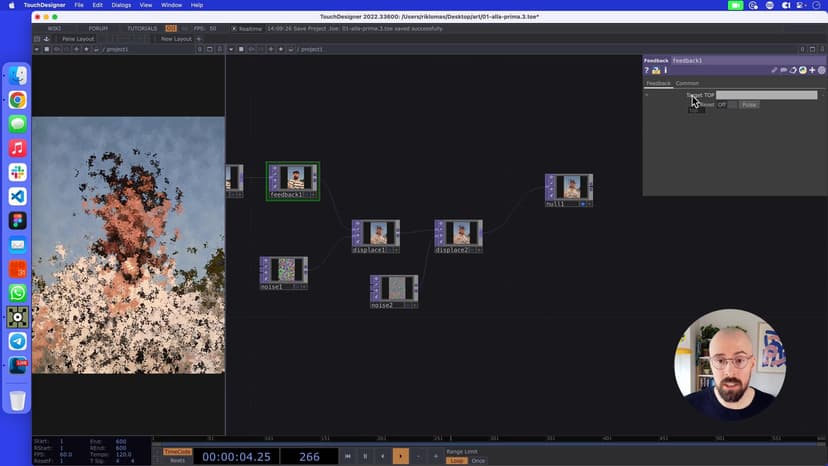Open operator help question mark icon

[x=647, y=70]
